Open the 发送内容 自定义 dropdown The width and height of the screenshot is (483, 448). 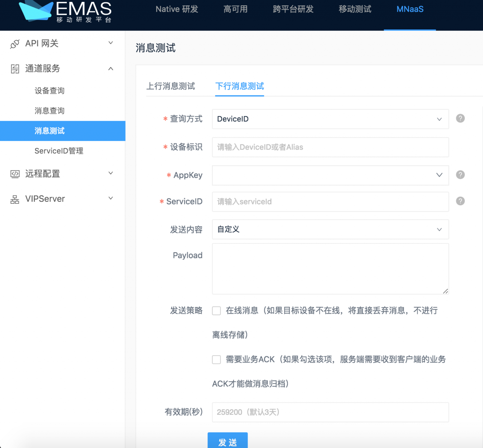(331, 229)
